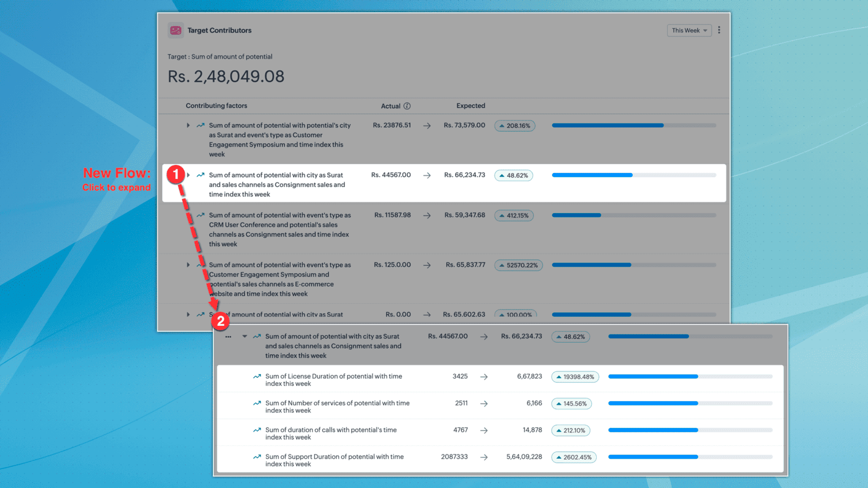Viewport: 868px width, 488px height.
Task: Click the trend icon of the CRM User Conference row
Action: [201, 215]
